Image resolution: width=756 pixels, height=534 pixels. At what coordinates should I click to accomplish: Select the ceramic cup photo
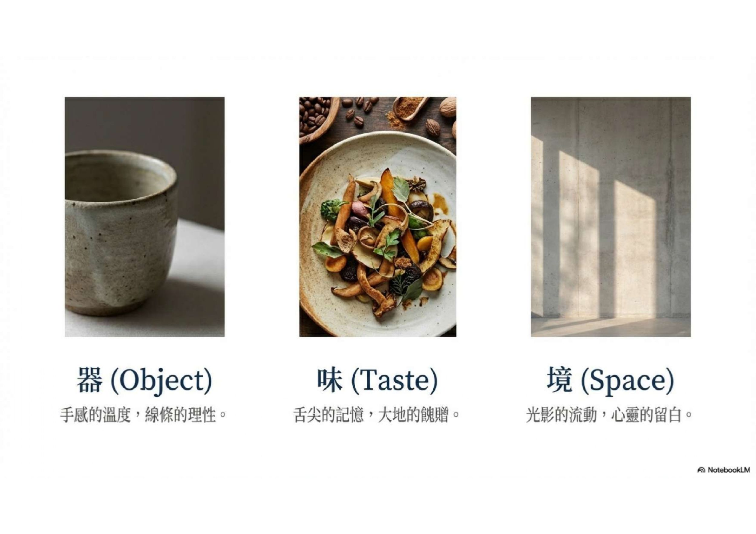click(x=145, y=217)
